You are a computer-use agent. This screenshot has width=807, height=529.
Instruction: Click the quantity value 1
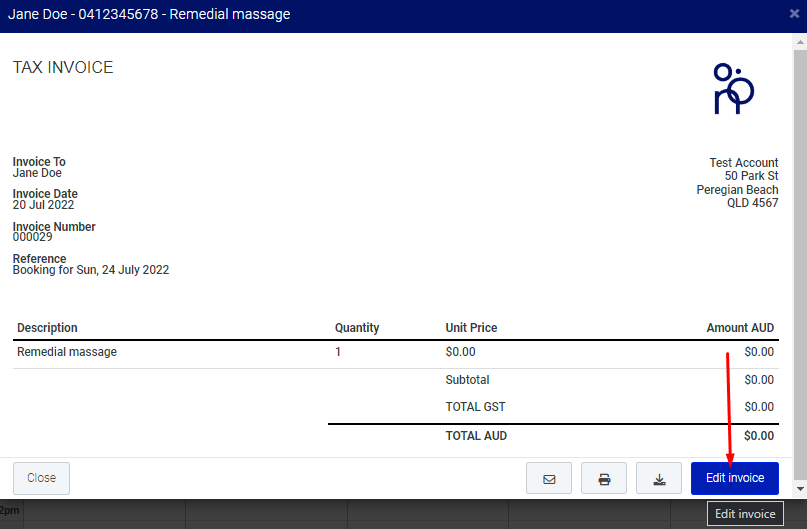coord(338,352)
